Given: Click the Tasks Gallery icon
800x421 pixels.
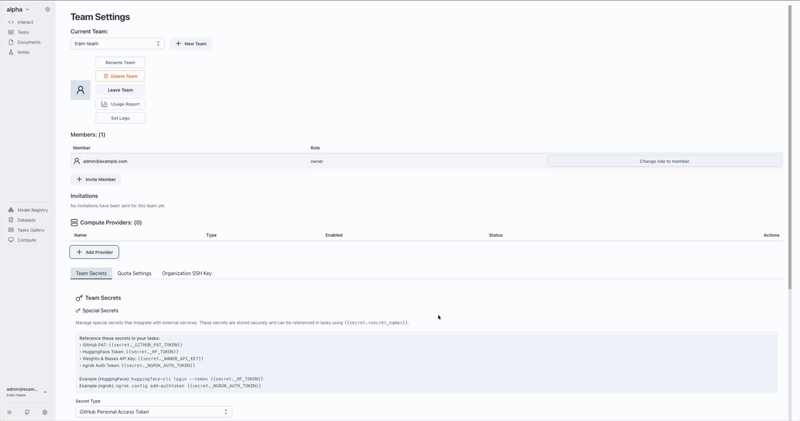Looking at the screenshot, I should [11, 230].
